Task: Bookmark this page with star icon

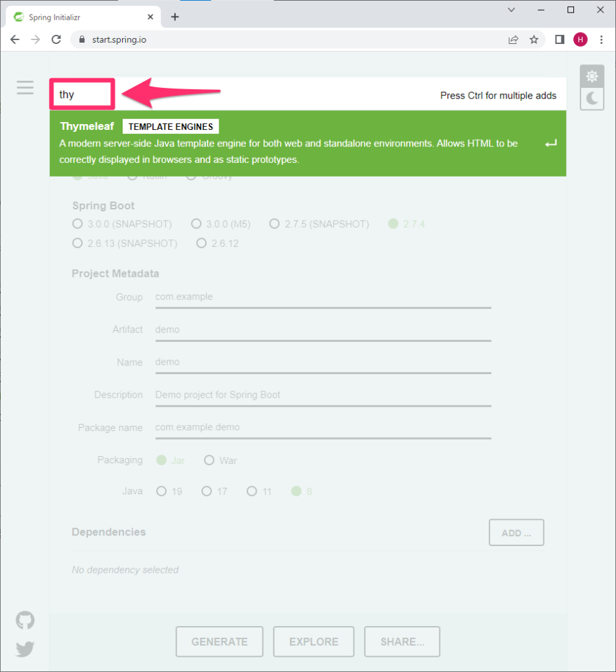Action: pos(534,39)
